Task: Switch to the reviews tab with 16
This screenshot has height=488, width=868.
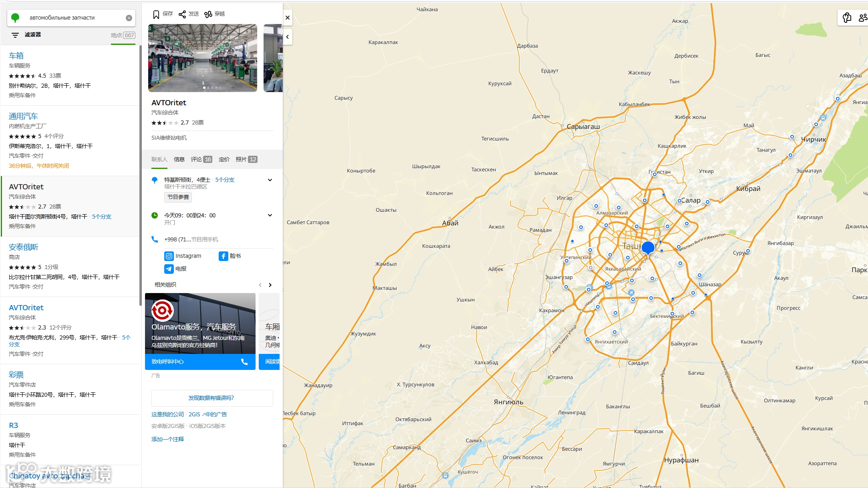Action: (x=201, y=159)
